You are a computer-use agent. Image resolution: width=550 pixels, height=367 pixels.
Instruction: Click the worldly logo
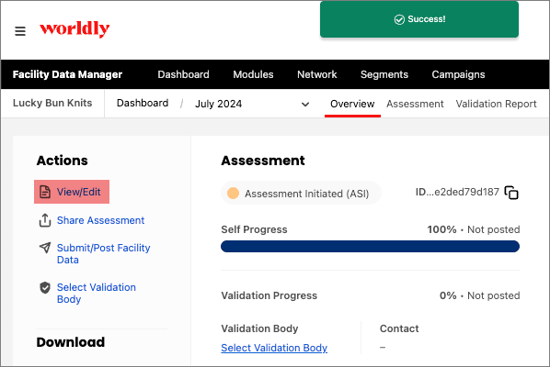(74, 29)
